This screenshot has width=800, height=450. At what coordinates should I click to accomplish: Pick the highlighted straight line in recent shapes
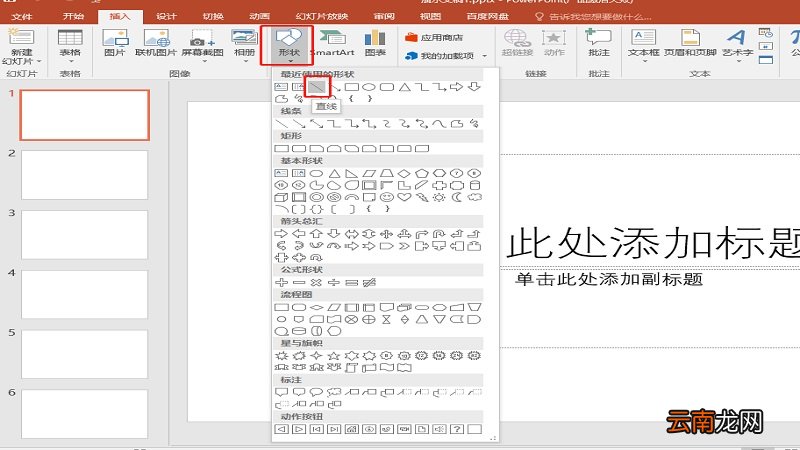pos(317,87)
